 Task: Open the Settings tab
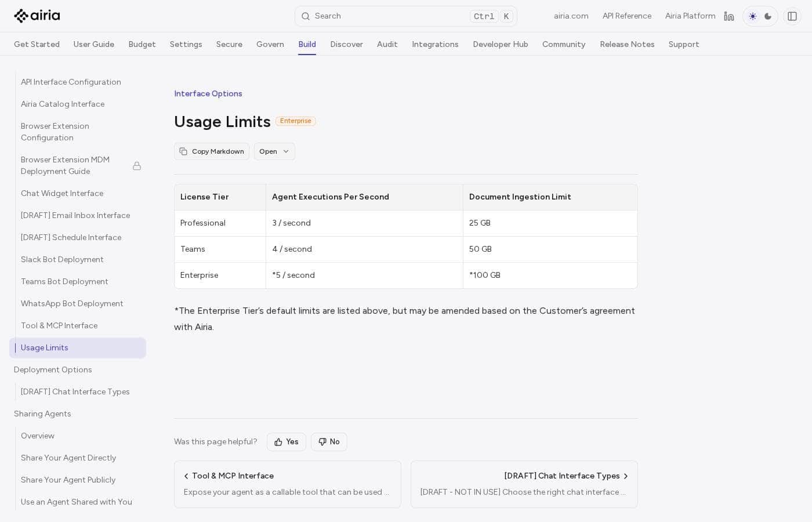[x=186, y=44]
